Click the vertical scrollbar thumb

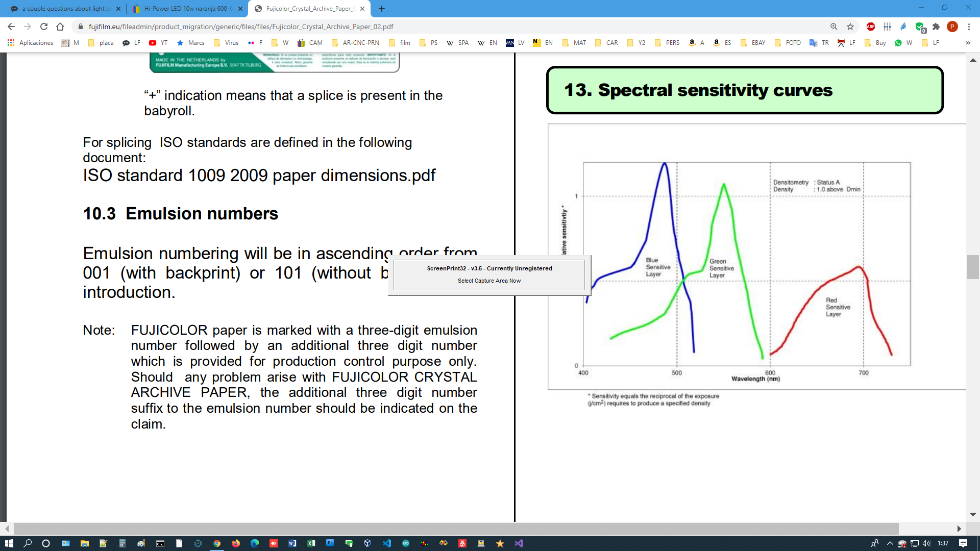tap(973, 267)
